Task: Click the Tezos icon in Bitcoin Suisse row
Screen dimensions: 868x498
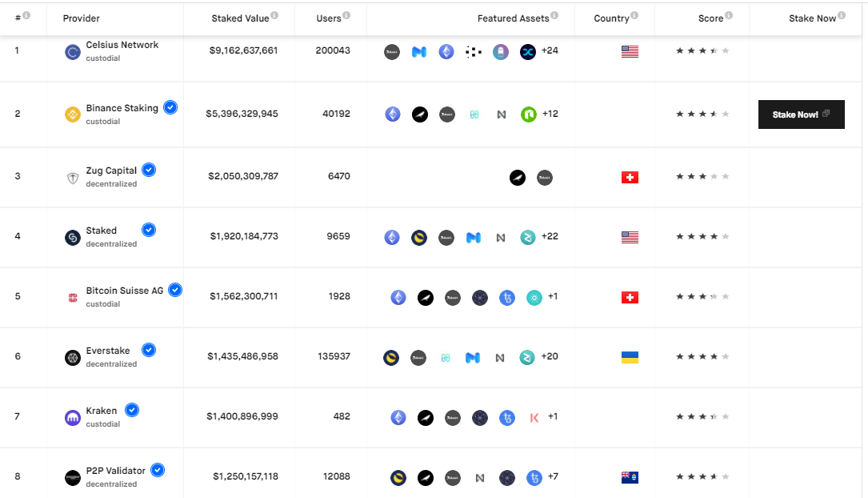Action: (506, 298)
